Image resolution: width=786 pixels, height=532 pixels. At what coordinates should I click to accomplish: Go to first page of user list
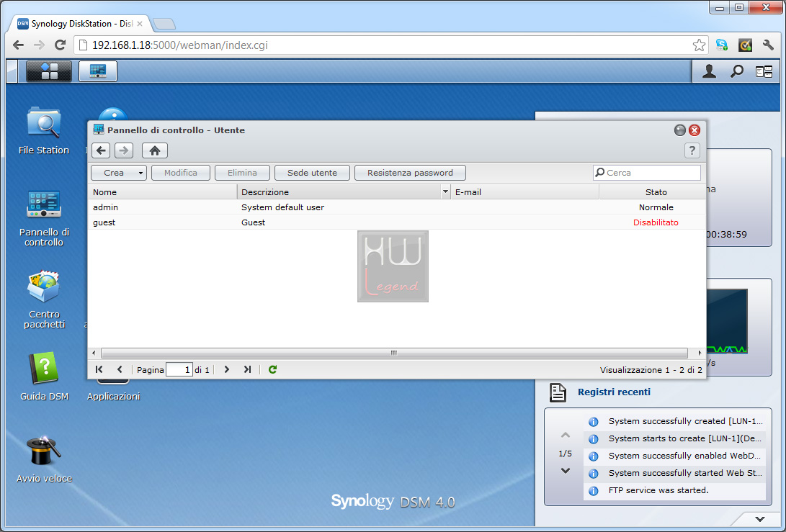pos(99,369)
